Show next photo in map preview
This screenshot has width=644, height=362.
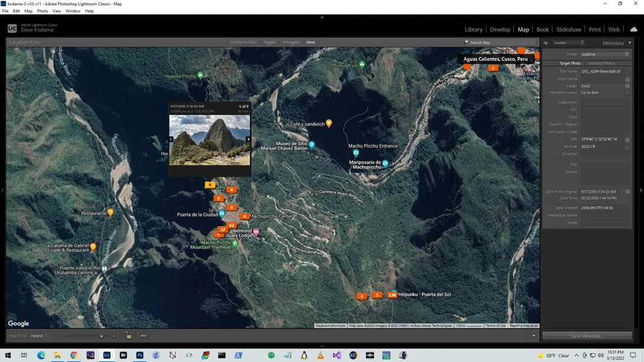click(x=248, y=139)
